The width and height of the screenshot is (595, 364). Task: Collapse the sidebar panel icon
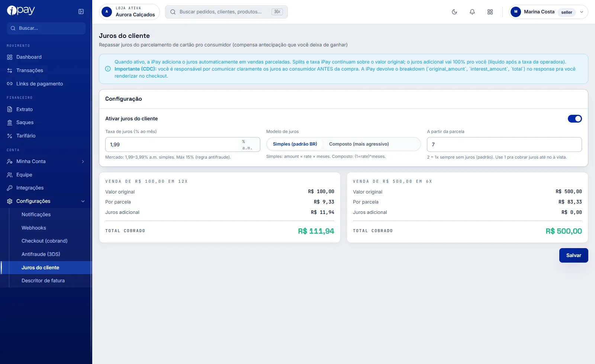click(81, 12)
